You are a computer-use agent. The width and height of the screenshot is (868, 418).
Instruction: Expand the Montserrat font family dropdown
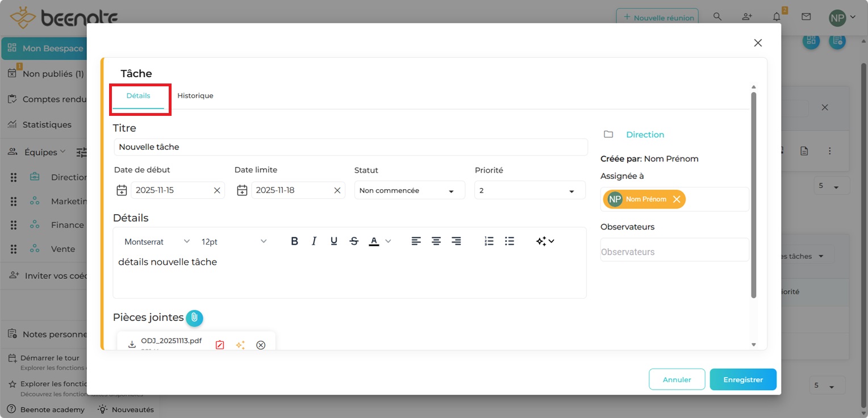click(157, 241)
